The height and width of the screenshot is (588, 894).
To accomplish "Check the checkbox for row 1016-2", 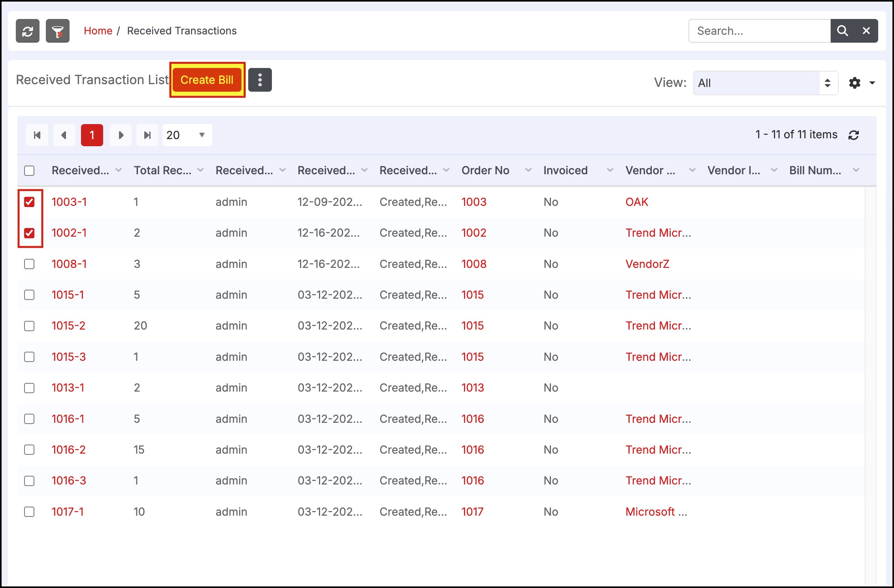I will 29,450.
